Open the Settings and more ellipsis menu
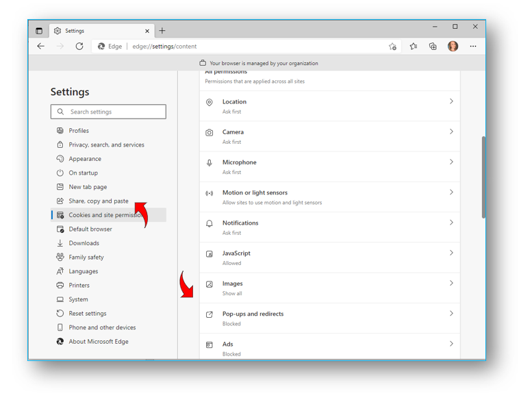Image resolution: width=532 pixels, height=400 pixels. 473,46
